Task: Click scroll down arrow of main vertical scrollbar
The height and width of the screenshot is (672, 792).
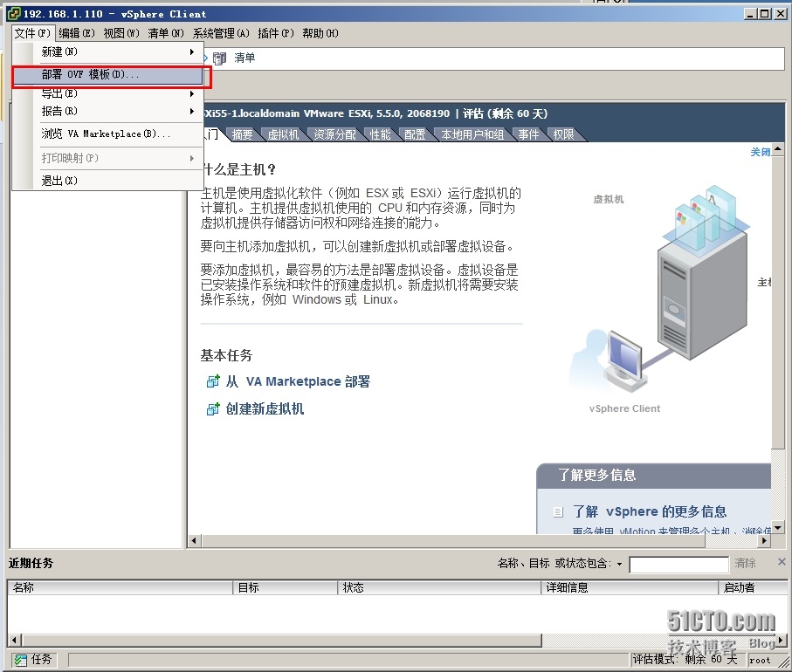Action: coord(778,528)
